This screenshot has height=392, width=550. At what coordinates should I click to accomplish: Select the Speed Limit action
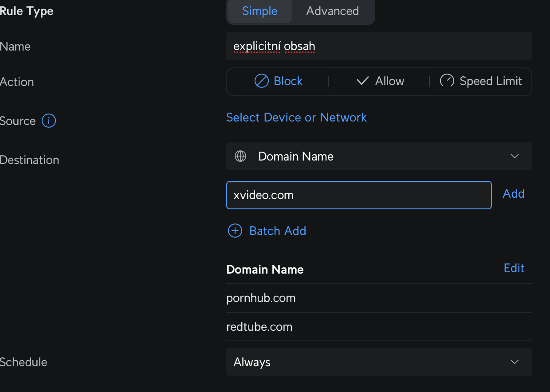[481, 81]
